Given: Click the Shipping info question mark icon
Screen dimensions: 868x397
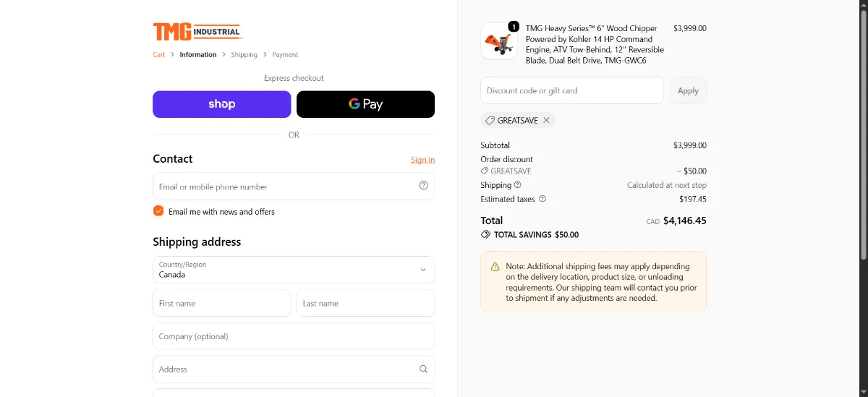Looking at the screenshot, I should coord(517,185).
